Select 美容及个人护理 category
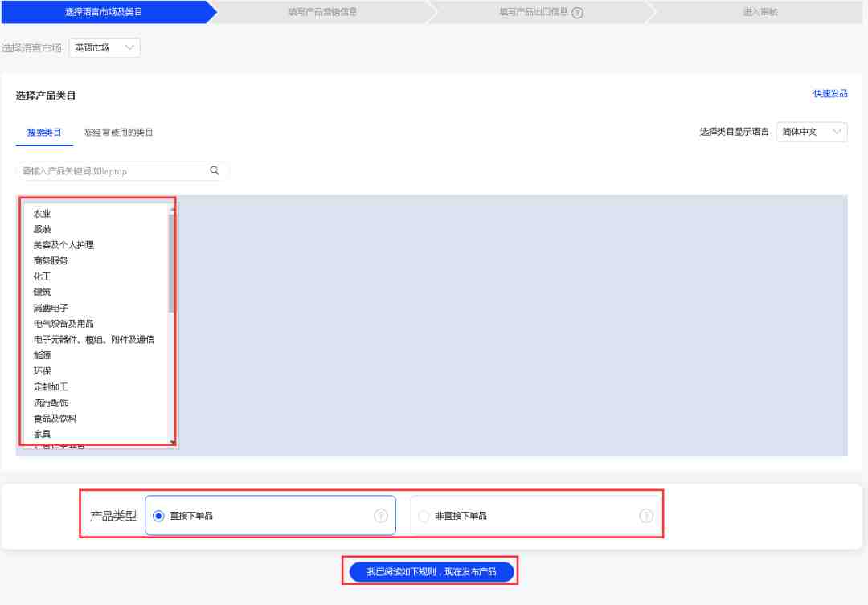868x605 pixels. pyautogui.click(x=63, y=245)
